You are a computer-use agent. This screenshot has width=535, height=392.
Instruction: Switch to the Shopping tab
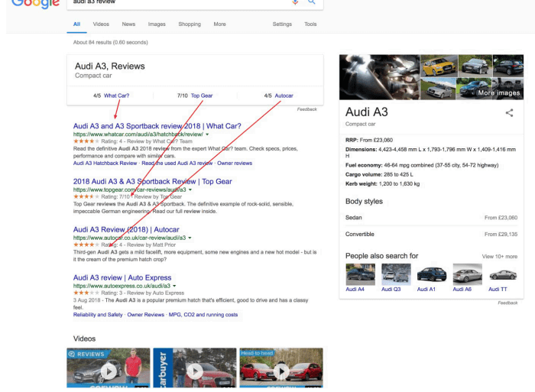[x=190, y=24]
